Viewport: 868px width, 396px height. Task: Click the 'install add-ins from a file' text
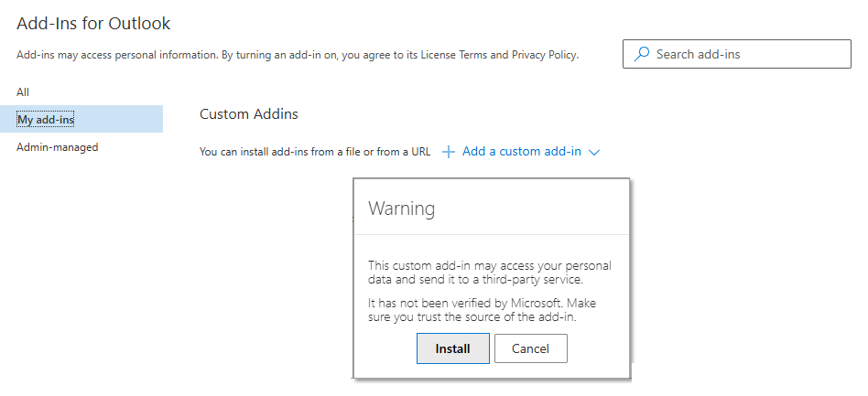pyautogui.click(x=314, y=152)
